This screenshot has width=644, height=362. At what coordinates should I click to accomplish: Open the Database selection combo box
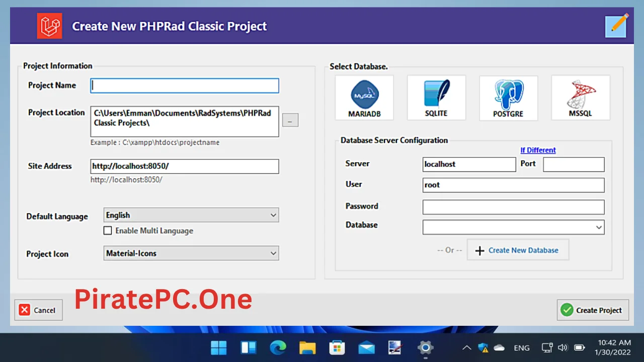coord(514,227)
